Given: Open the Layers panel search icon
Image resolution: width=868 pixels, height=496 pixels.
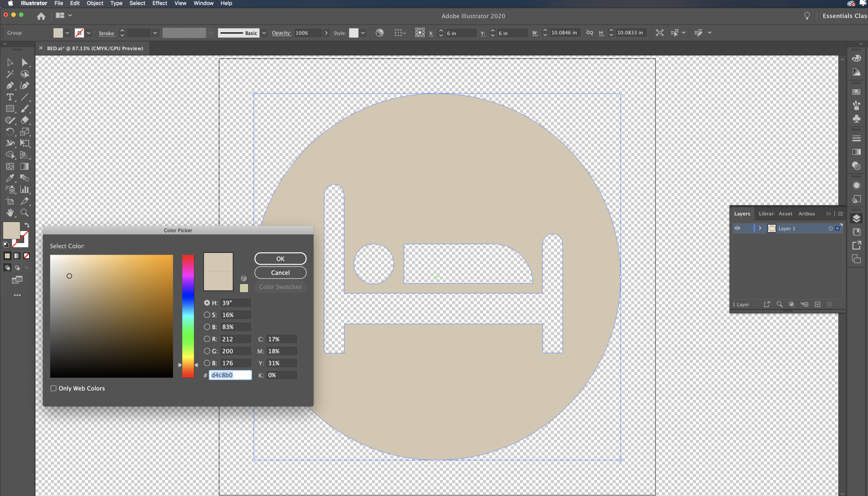Looking at the screenshot, I should pos(779,304).
